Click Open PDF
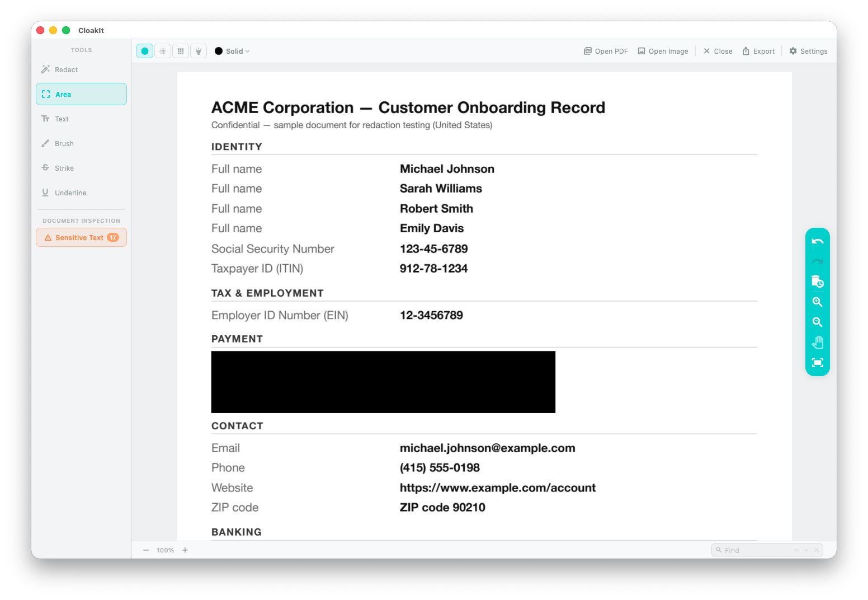 [x=606, y=51]
